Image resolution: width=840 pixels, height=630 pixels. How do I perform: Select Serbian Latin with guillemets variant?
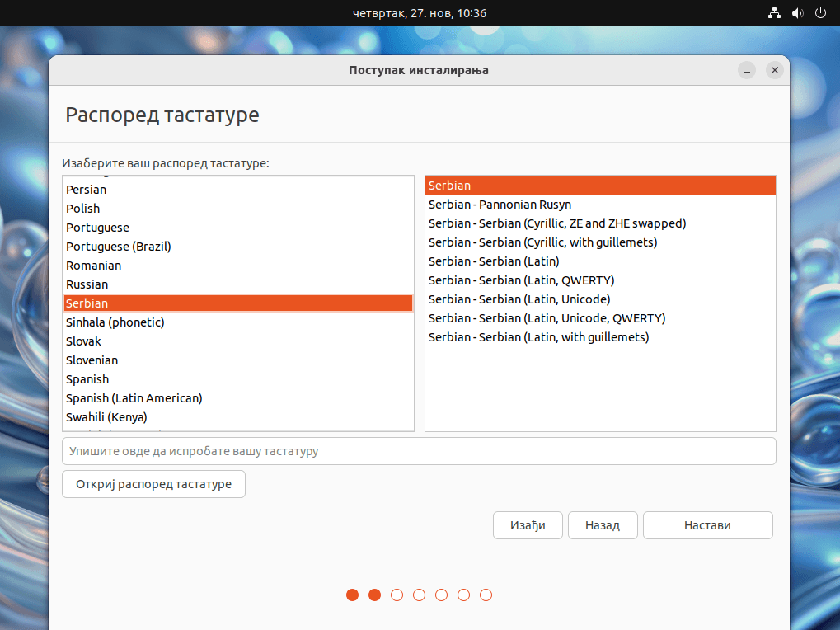click(600, 337)
